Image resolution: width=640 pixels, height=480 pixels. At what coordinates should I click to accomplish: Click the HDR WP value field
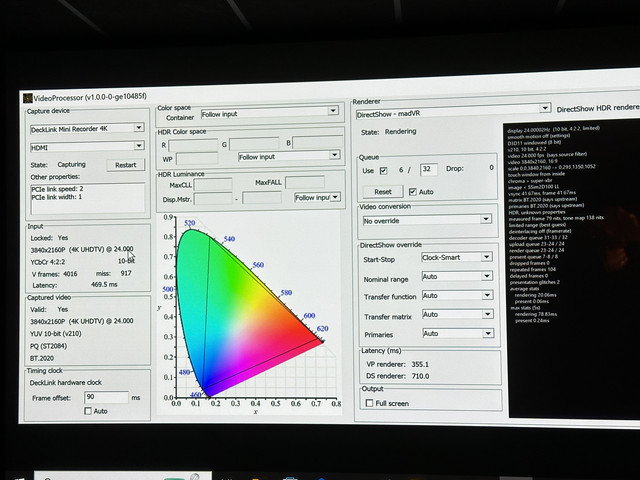point(196,159)
